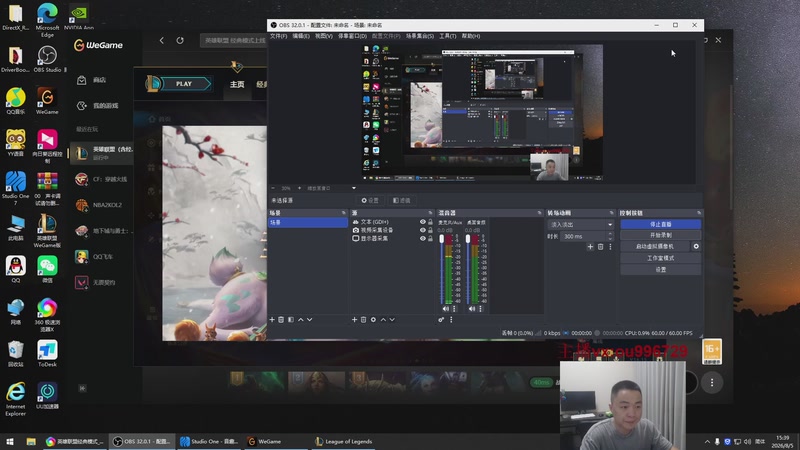
Task: Open OBS View menu
Action: tap(323, 36)
